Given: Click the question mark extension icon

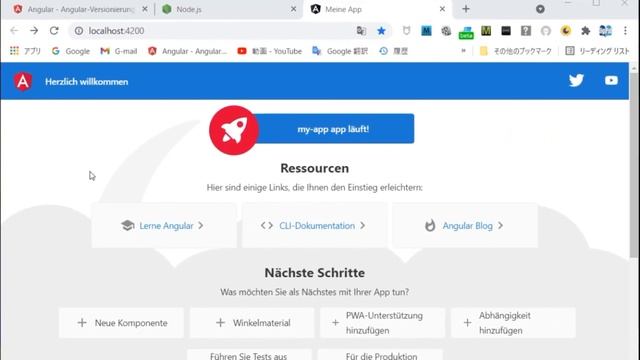Looking at the screenshot, I should (x=526, y=31).
